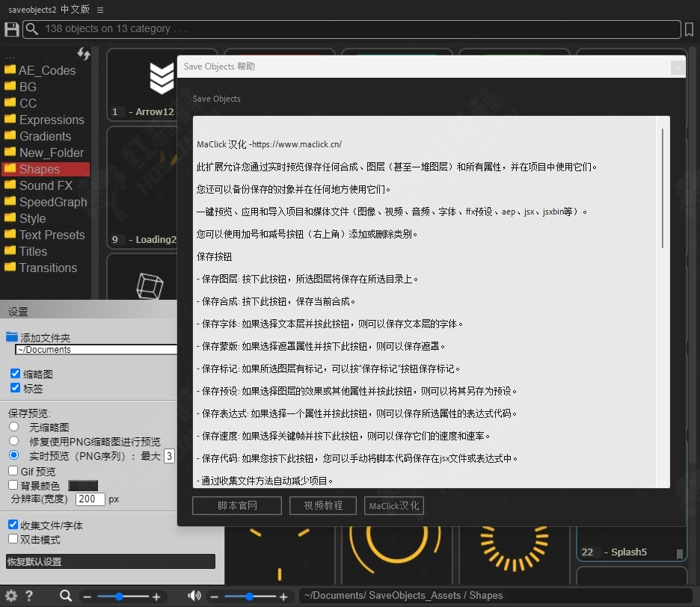Click the 保存按钮 heading in help text
Viewport: 700px width, 607px height.
click(x=215, y=256)
